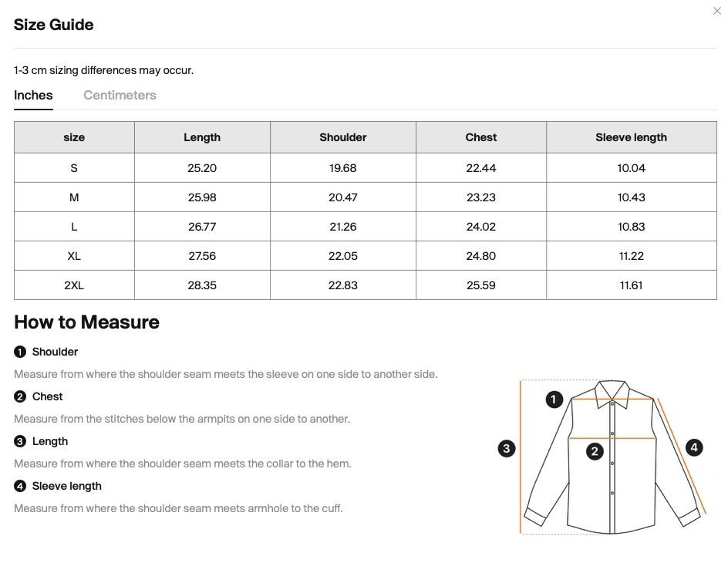Click marker 3 beside the shirt diagram

(x=507, y=449)
